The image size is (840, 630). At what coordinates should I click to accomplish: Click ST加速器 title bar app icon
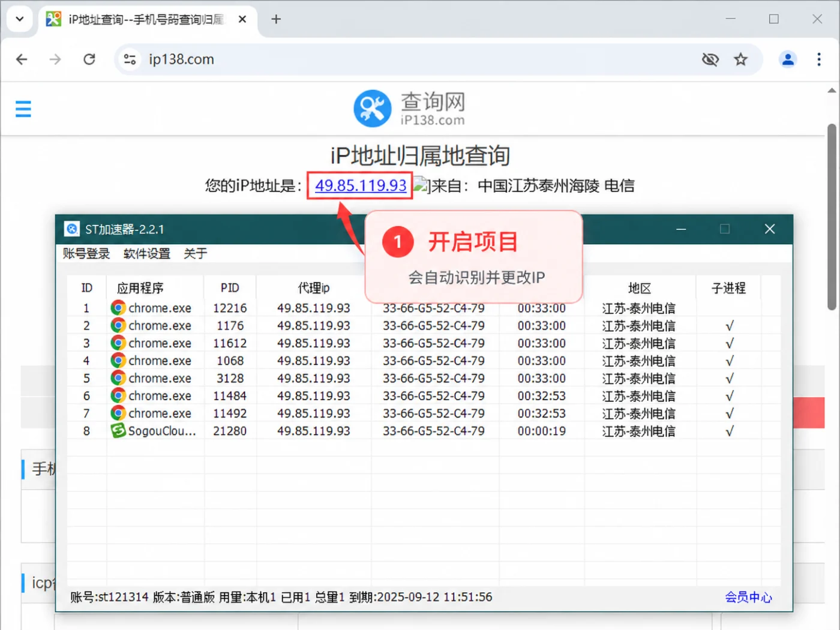pos(72,229)
